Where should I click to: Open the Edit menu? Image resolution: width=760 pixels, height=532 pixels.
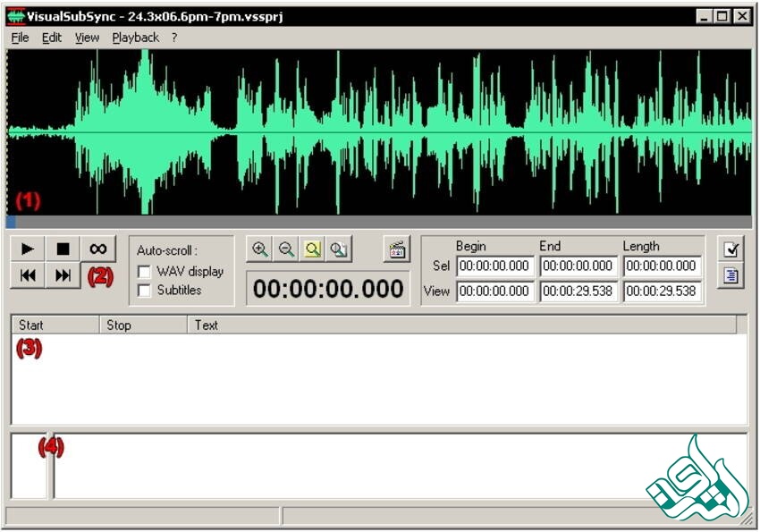tap(51, 38)
